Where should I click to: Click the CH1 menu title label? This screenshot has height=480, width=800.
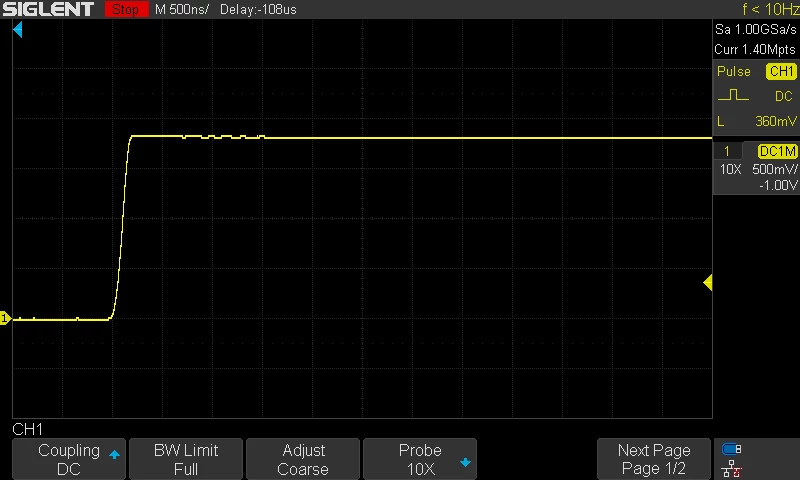point(28,429)
